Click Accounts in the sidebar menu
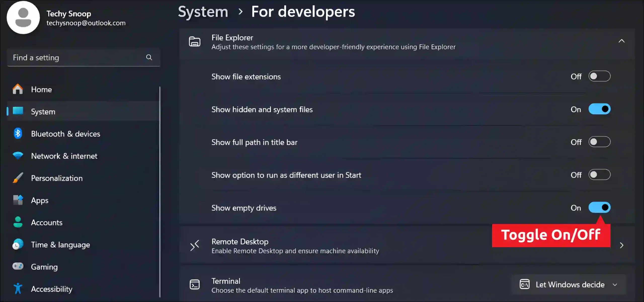Image resolution: width=644 pixels, height=302 pixels. pyautogui.click(x=47, y=222)
